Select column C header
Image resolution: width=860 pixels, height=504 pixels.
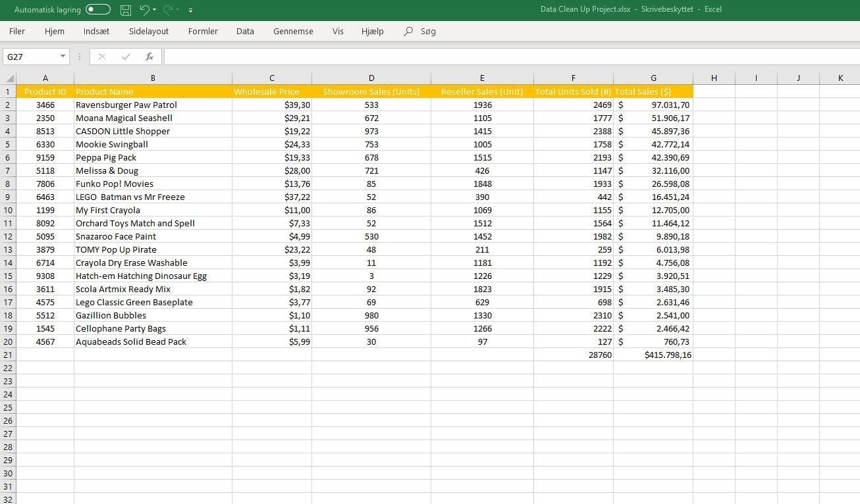tap(272, 78)
